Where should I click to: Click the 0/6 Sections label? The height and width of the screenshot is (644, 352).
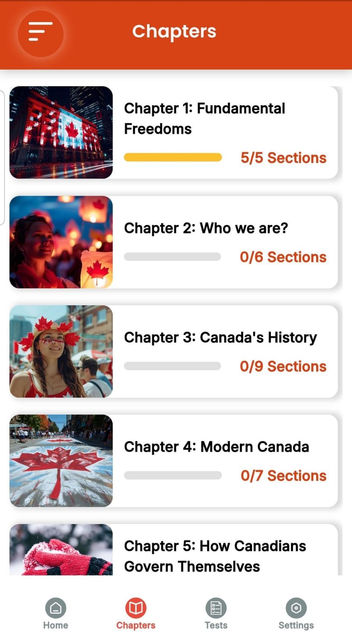tap(283, 257)
